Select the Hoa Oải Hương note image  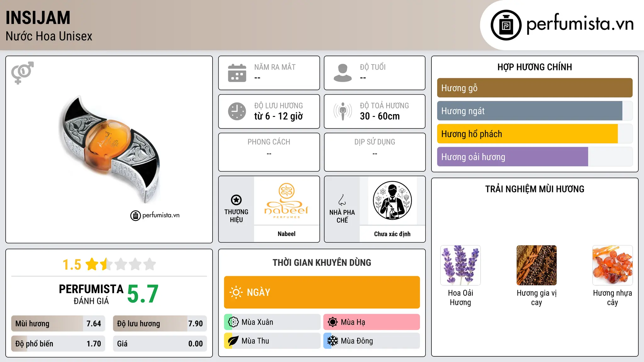click(x=460, y=265)
